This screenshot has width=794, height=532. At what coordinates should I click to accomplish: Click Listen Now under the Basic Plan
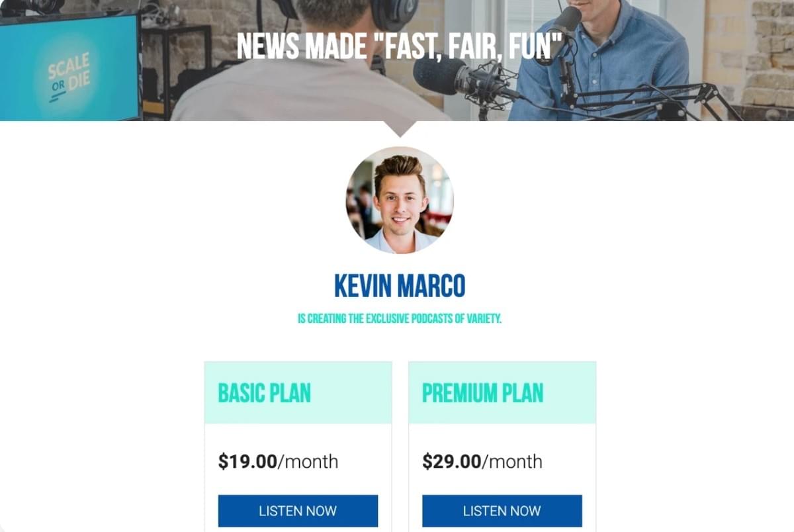[298, 511]
